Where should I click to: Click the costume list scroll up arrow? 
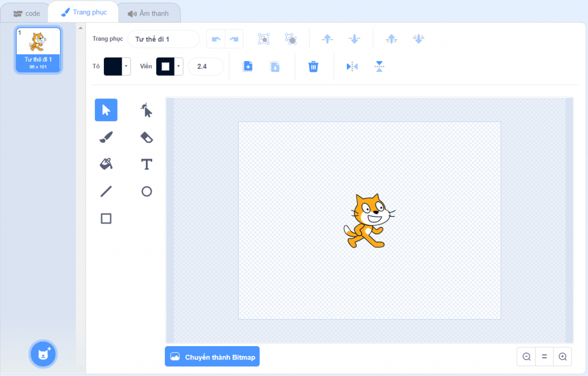click(x=80, y=28)
